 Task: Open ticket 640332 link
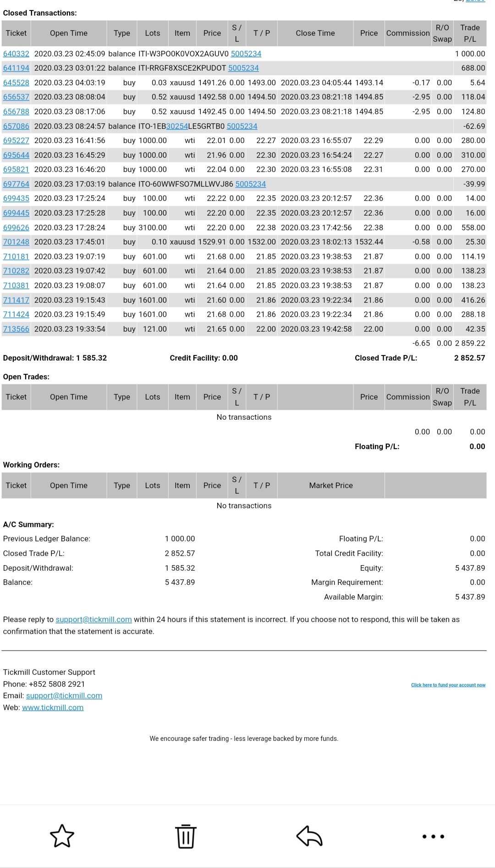[16, 54]
